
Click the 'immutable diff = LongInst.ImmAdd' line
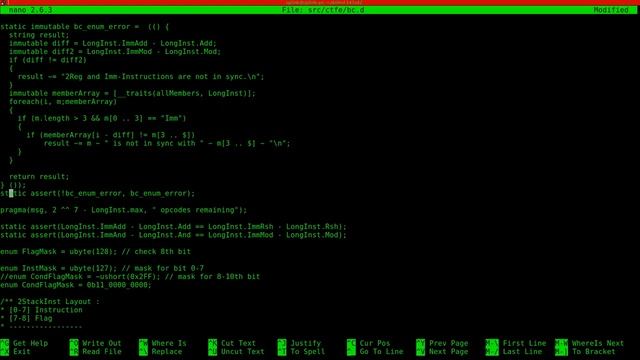[113, 43]
